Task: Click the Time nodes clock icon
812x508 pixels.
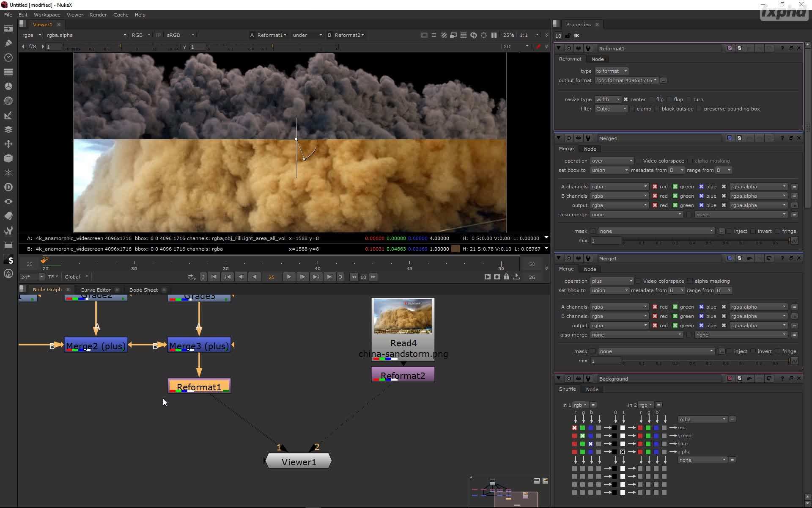Action: tap(8, 57)
